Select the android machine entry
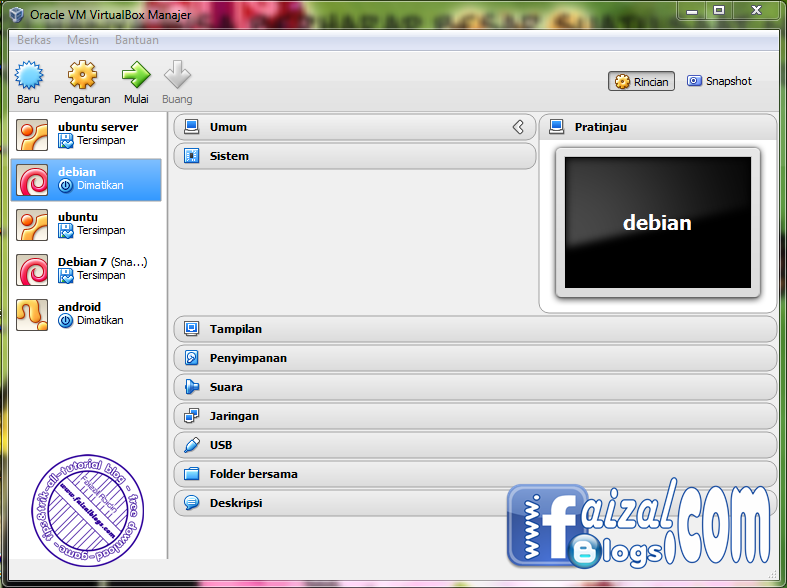The height and width of the screenshot is (588, 787). coord(86,315)
